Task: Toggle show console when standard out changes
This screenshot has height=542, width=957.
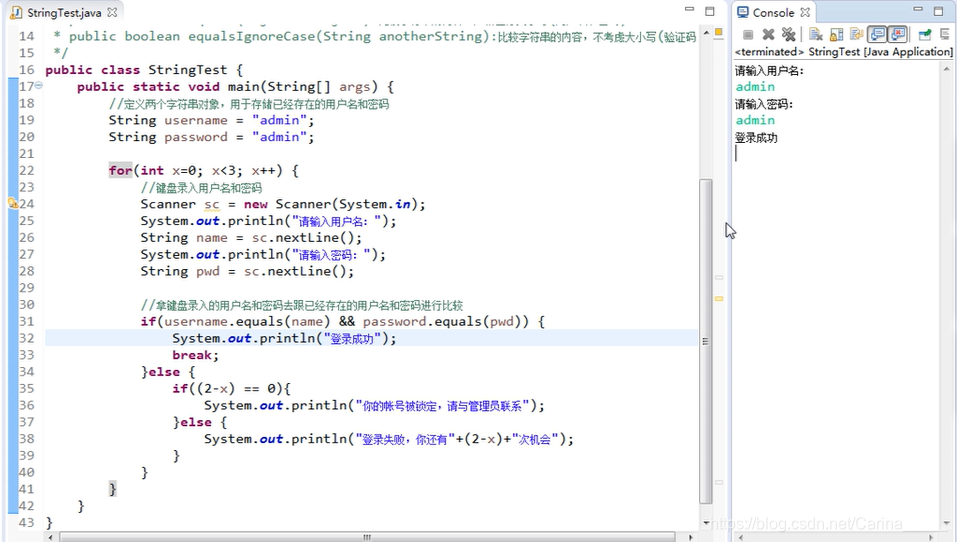Action: tap(877, 35)
